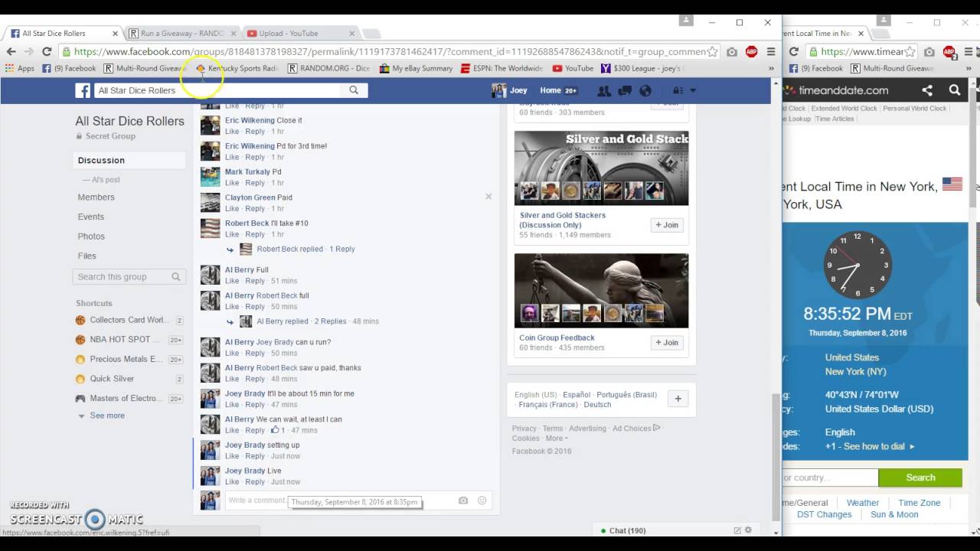
Task: Open the Facebook account dropdown arrow
Action: 693,90
